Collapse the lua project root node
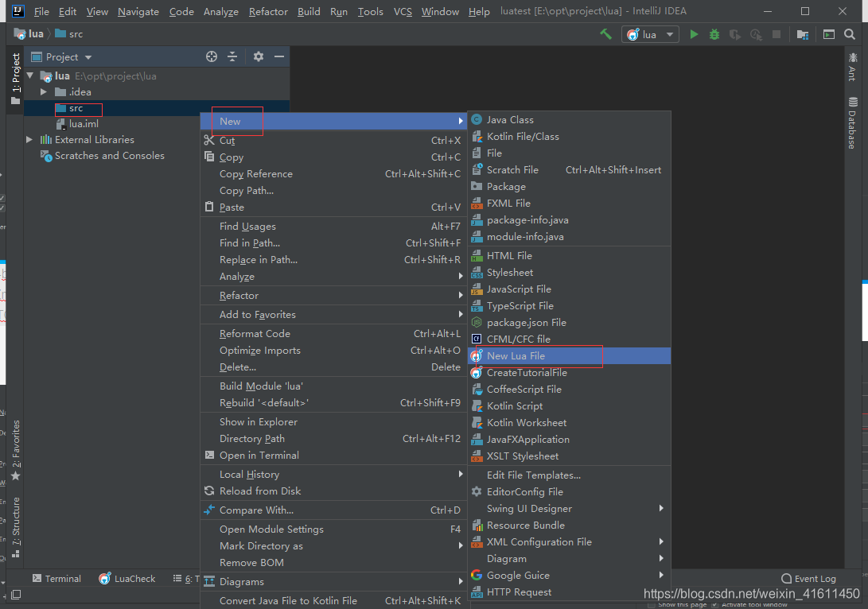The image size is (868, 609). click(30, 76)
